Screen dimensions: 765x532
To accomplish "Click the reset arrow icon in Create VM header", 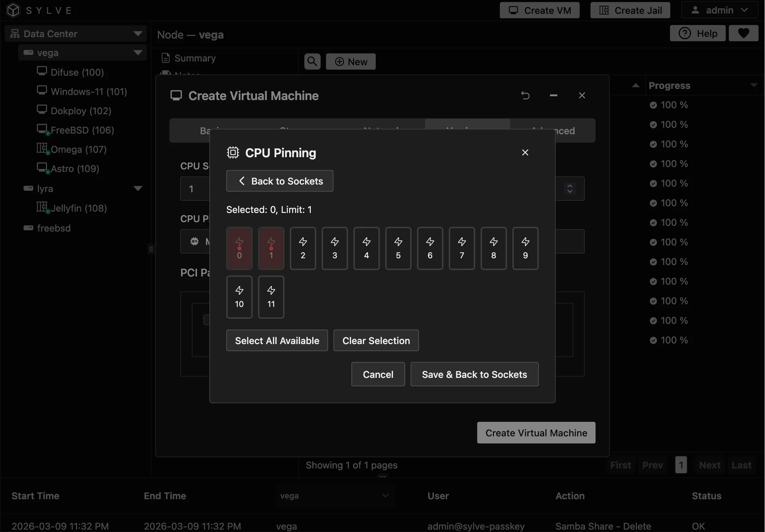I will [525, 96].
